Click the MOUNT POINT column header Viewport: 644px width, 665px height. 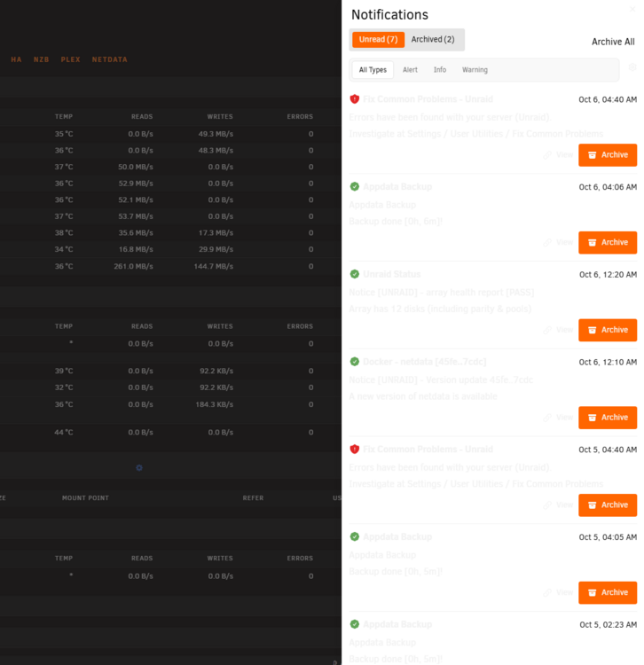tap(85, 498)
